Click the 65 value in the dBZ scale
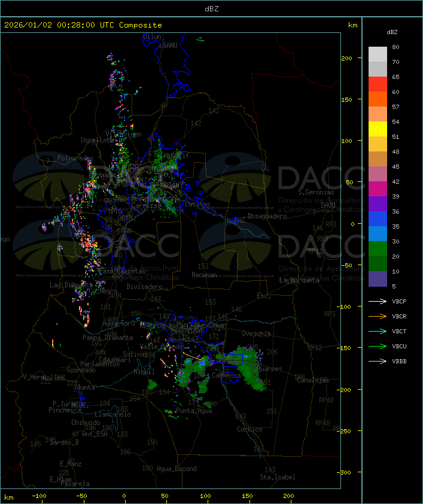423x504 pixels. (x=395, y=77)
